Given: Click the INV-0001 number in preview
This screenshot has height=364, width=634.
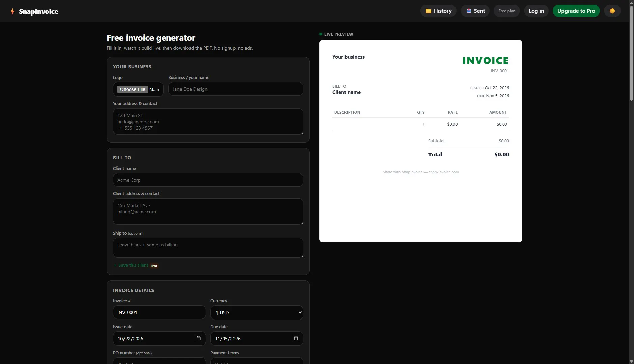Looking at the screenshot, I should pos(500,71).
